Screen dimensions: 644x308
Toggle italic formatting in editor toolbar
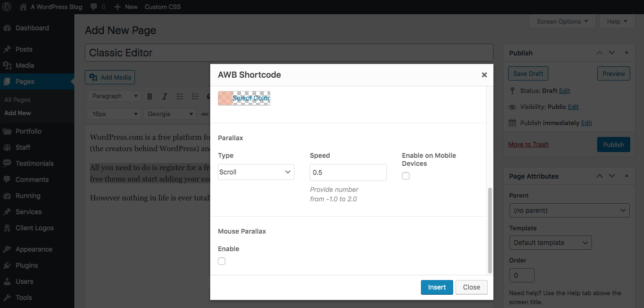(x=165, y=96)
